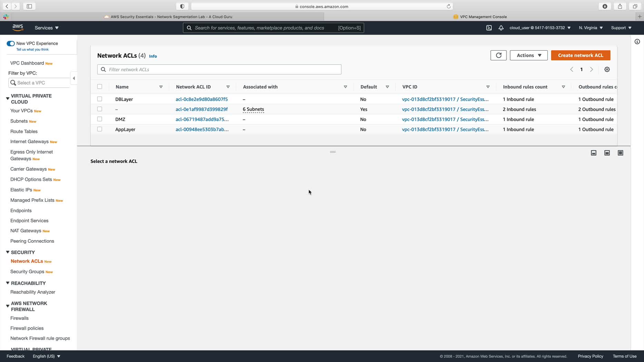
Task: Sort by Name column arrow
Action: pyautogui.click(x=161, y=87)
